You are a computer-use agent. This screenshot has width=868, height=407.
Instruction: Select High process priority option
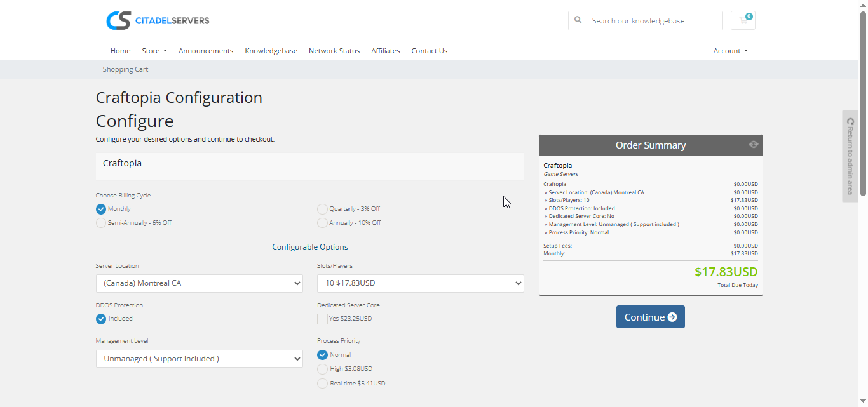[x=323, y=369]
